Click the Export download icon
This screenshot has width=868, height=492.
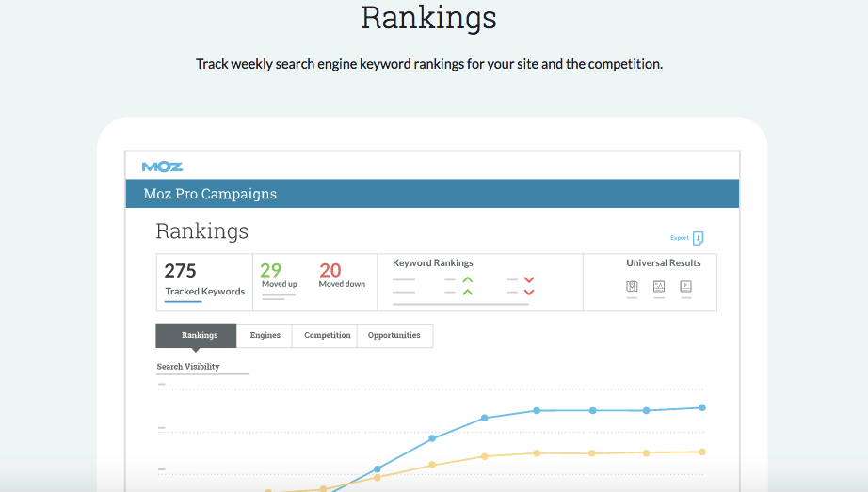[x=698, y=238]
